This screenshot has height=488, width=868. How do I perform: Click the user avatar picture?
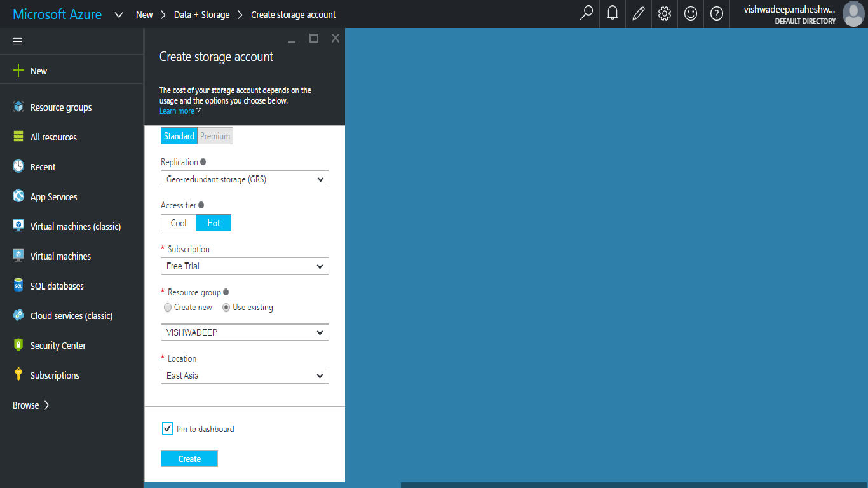tap(853, 13)
